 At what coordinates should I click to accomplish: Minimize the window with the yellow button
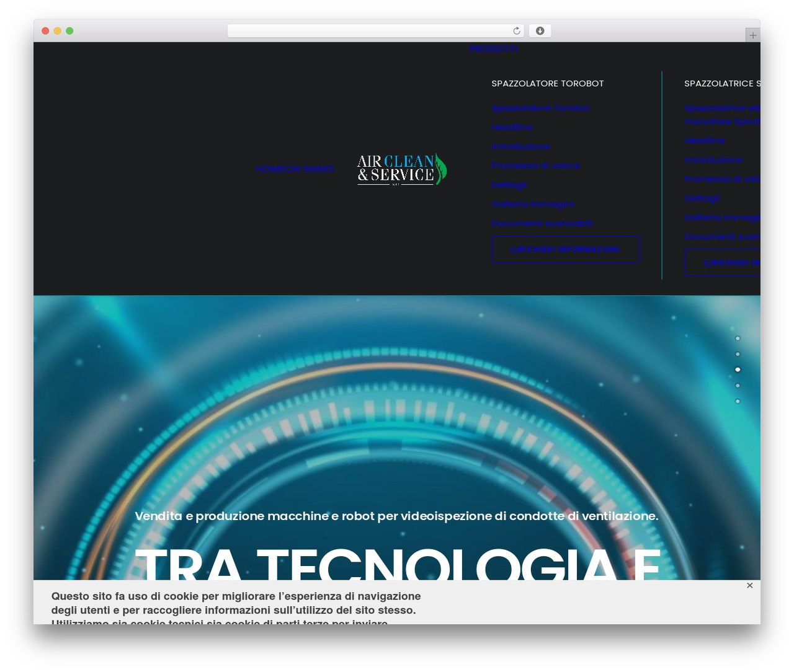[x=57, y=31]
